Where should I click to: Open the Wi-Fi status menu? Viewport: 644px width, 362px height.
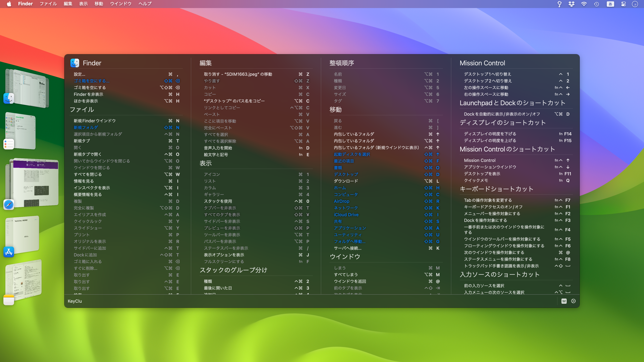coord(584,4)
